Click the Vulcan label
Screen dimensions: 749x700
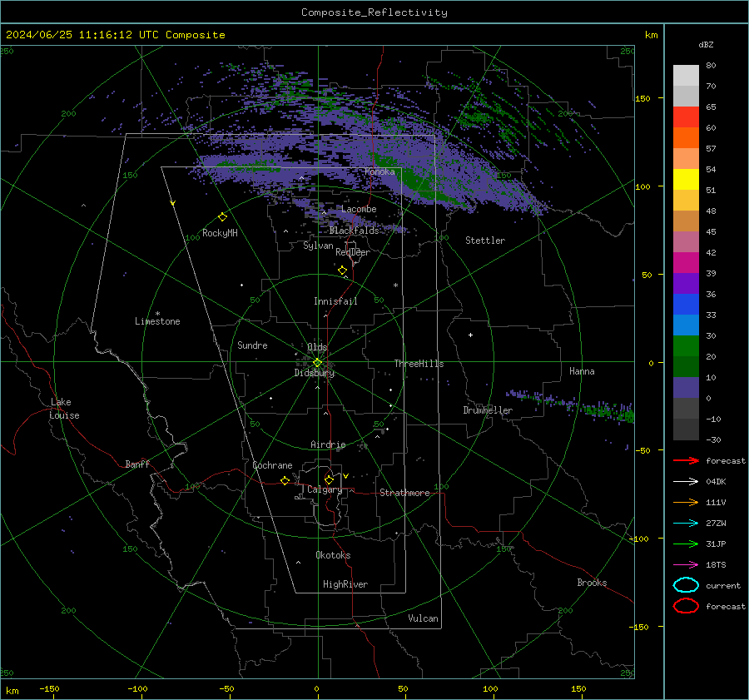coord(423,618)
